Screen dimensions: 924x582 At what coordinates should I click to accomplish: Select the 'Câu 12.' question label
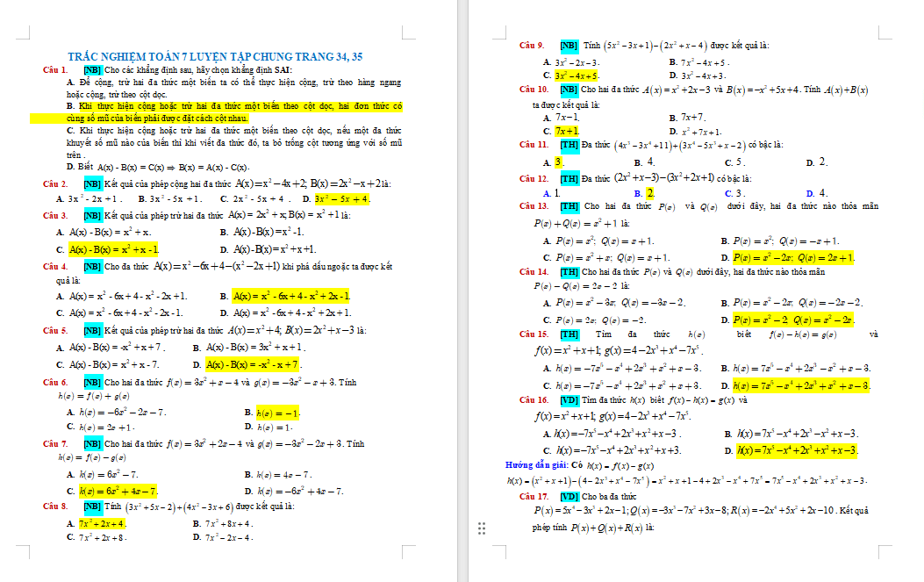534,179
